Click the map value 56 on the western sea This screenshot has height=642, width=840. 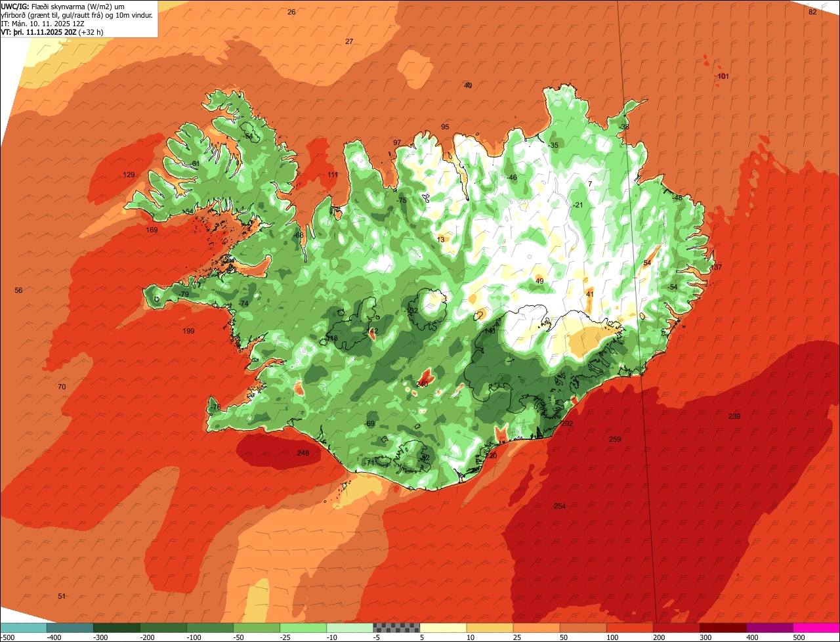pos(18,291)
